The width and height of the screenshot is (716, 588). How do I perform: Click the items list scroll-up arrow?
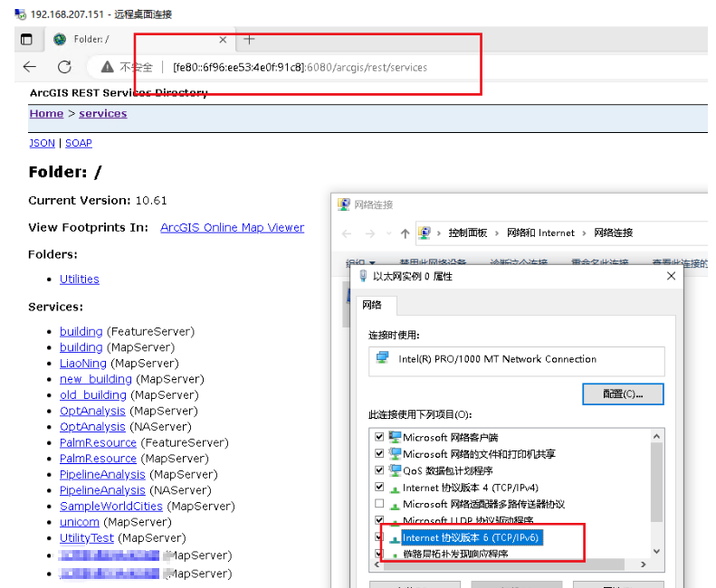pyautogui.click(x=656, y=436)
